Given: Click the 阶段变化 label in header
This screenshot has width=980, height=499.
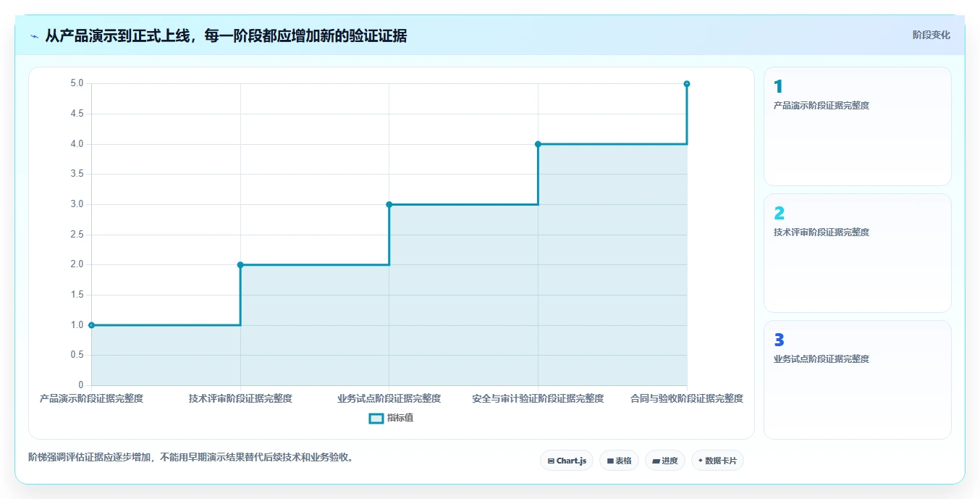Looking at the screenshot, I should (x=931, y=35).
